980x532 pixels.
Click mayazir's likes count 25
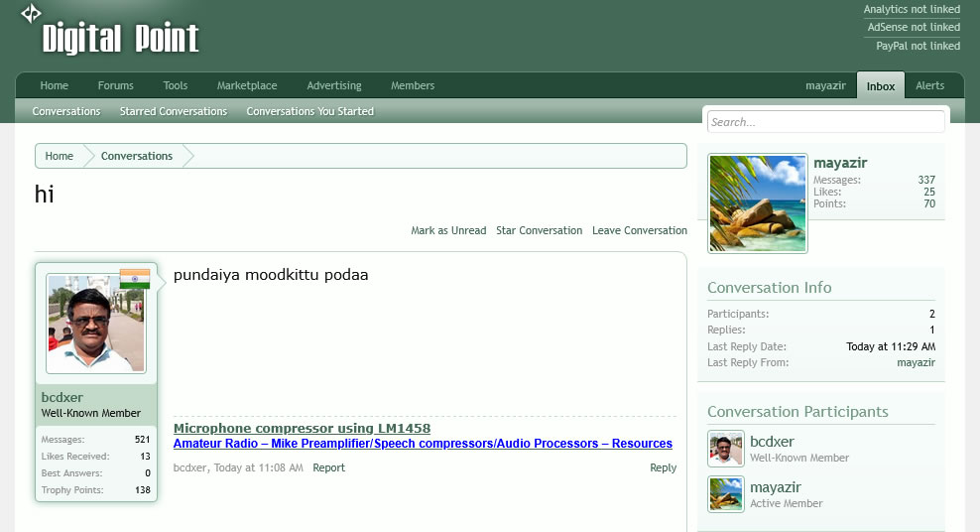pyautogui.click(x=929, y=192)
